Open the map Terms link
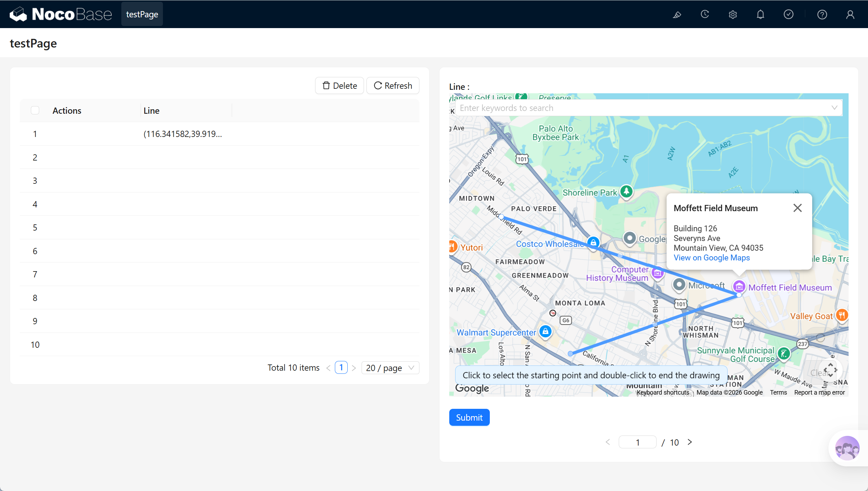 tap(778, 393)
